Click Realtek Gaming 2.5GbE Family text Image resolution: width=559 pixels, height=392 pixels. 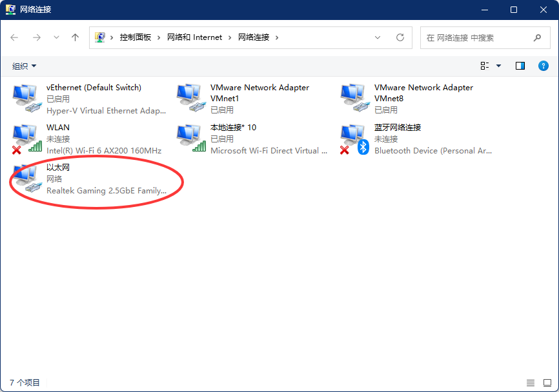pyautogui.click(x=107, y=190)
